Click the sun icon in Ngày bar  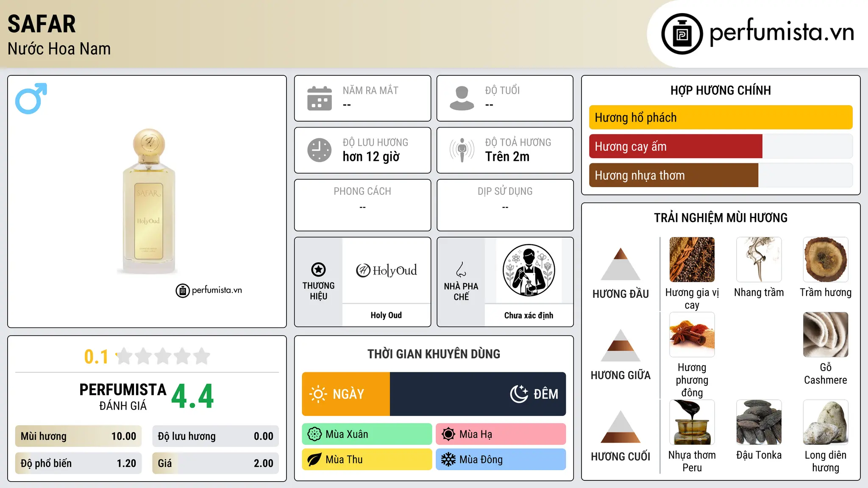click(318, 394)
